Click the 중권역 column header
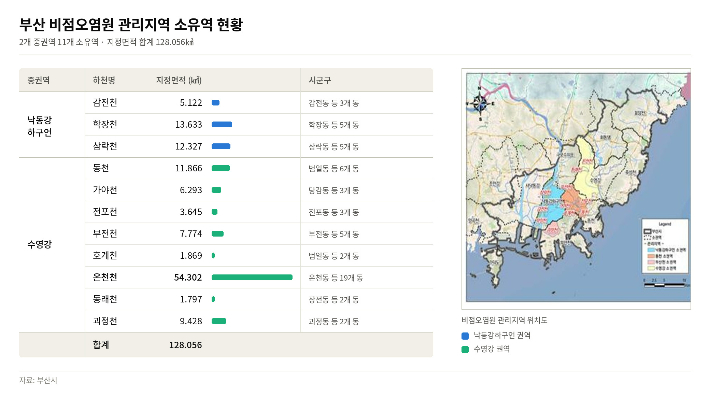 [38, 80]
